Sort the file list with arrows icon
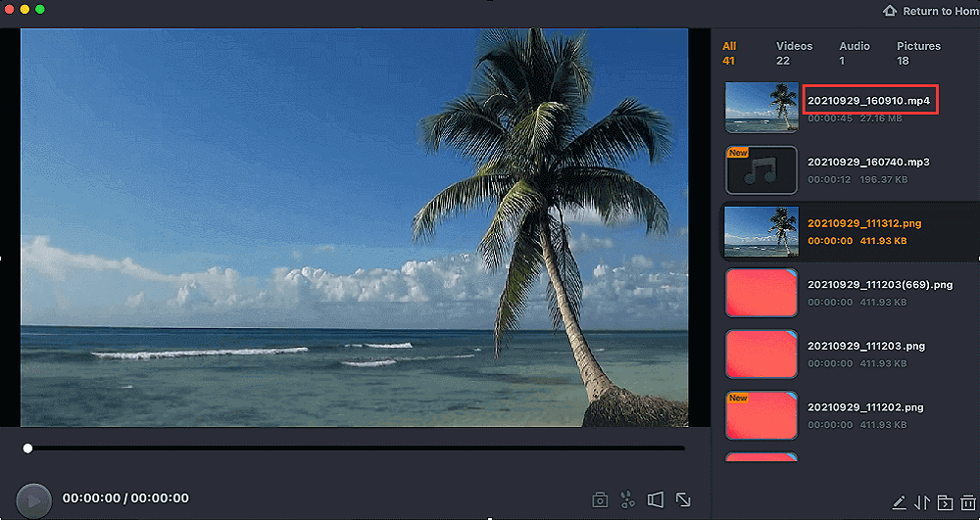980x520 pixels. point(921,503)
